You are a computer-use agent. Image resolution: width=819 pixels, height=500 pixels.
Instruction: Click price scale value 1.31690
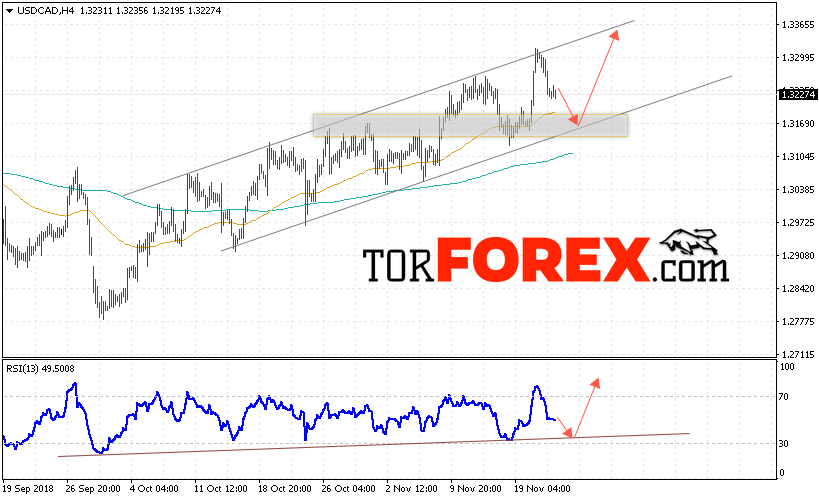click(798, 124)
